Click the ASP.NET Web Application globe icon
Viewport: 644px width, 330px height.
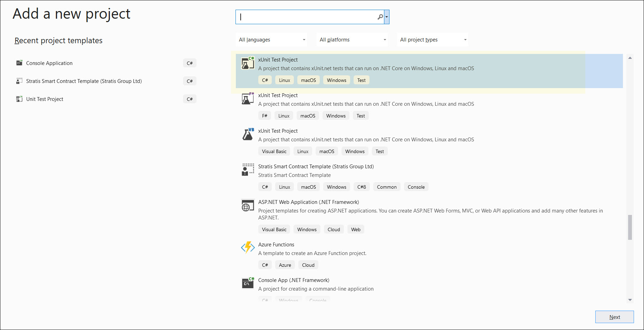248,205
